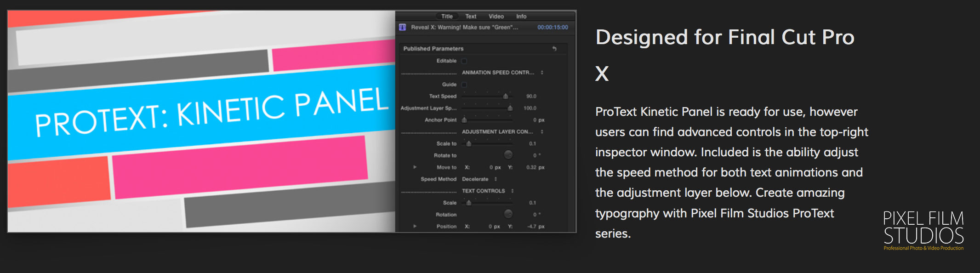Click the "Designed for Final Cut Pro X" heading
The image size is (980, 273).
(x=725, y=55)
